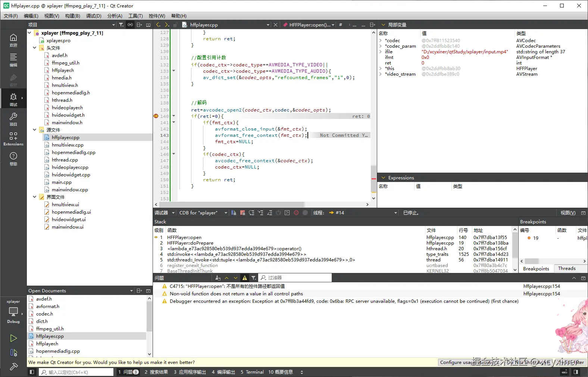This screenshot has height=377, width=588.
Task: Toggle breakpoint marker at line 140
Action: [x=156, y=116]
